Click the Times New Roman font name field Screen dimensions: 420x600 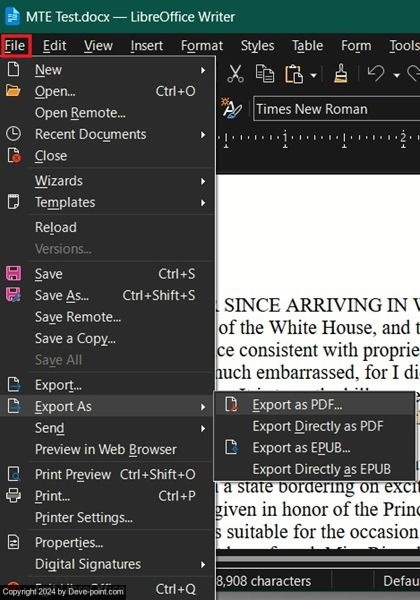[337, 109]
